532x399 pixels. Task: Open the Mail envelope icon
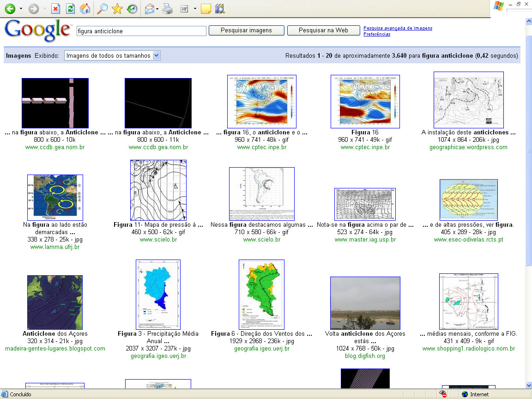[149, 9]
